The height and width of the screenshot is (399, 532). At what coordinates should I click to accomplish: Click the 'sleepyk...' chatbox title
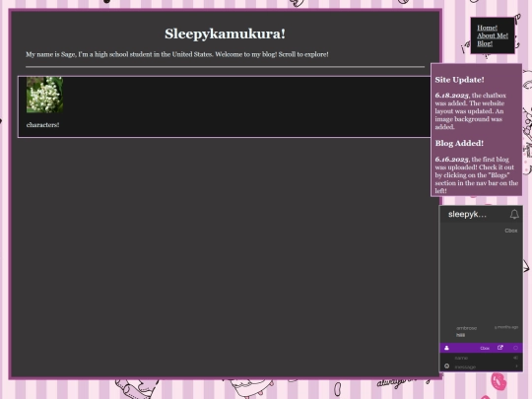point(467,214)
